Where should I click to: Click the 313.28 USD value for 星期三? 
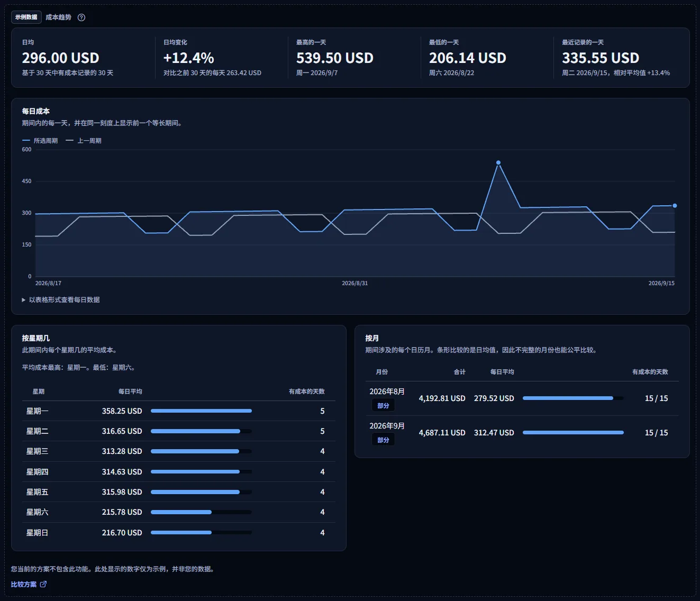[122, 451]
